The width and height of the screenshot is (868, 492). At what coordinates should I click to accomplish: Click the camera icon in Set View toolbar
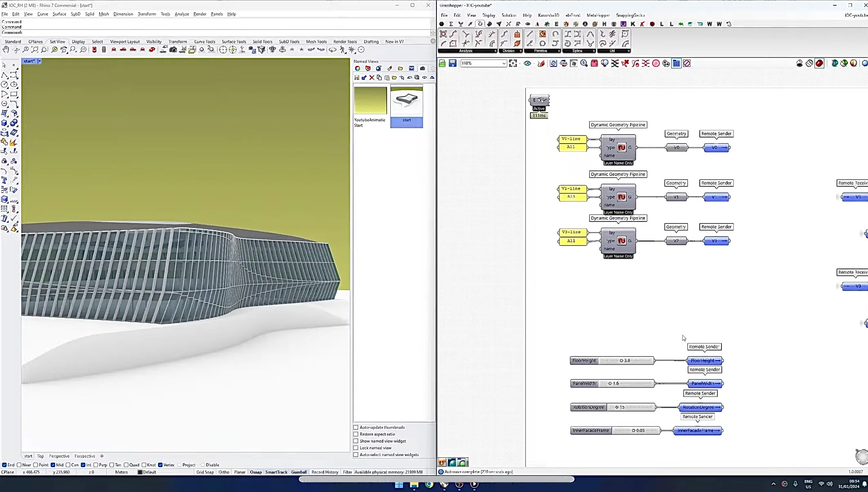(173, 50)
